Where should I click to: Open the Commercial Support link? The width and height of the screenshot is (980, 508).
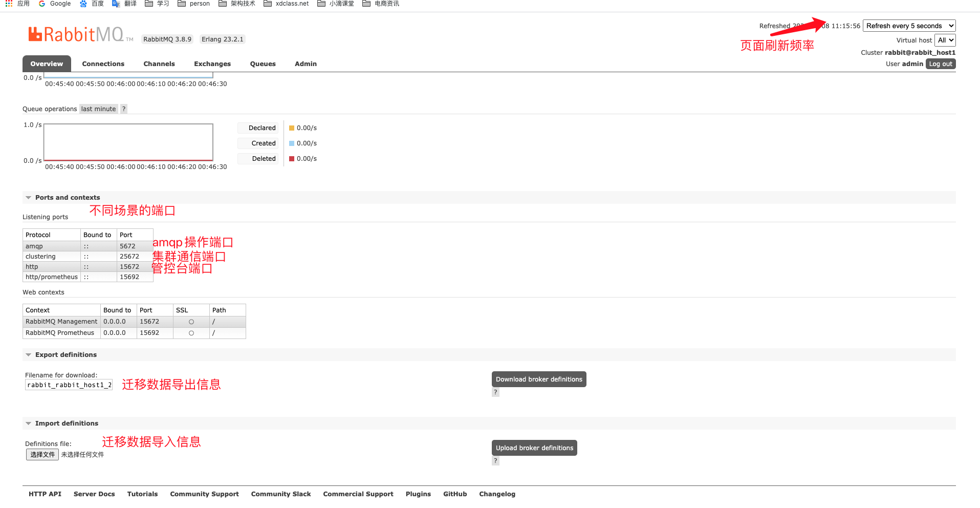(x=358, y=494)
